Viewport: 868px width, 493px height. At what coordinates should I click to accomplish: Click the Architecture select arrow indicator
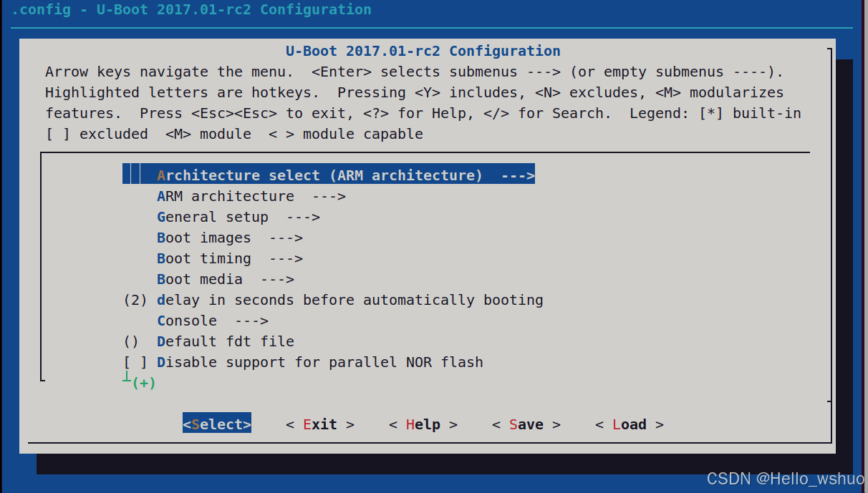[518, 175]
